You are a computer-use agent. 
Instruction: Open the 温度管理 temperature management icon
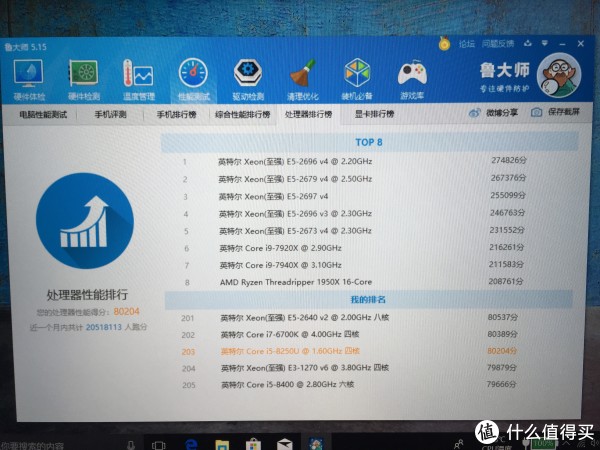tap(139, 80)
